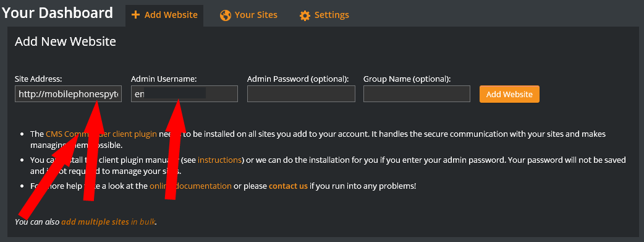
Task: Click the Your Dashboard title
Action: [57, 13]
